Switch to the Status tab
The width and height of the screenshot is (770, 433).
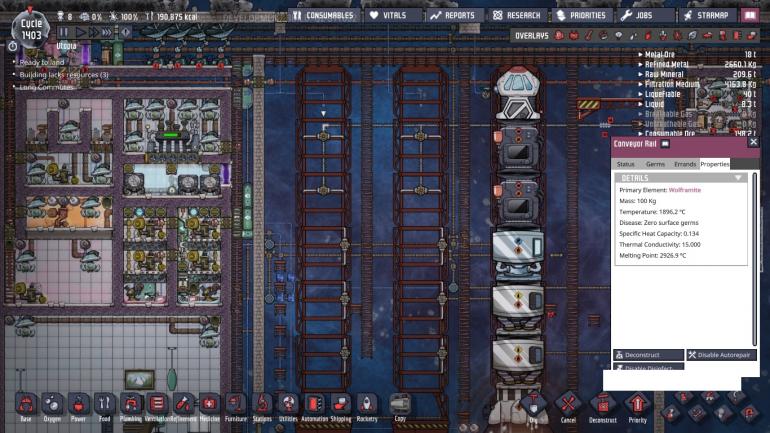coord(625,164)
